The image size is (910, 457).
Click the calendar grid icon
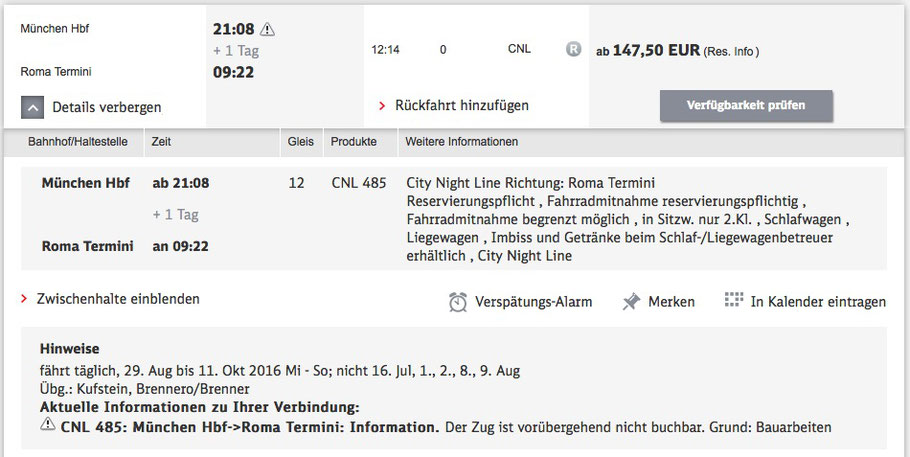pos(734,300)
